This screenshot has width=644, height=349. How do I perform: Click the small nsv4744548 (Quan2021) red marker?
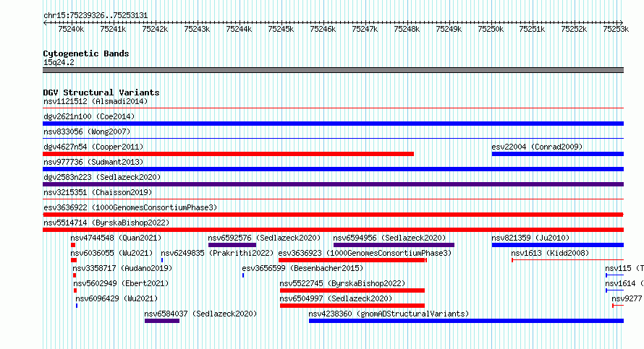(x=73, y=245)
